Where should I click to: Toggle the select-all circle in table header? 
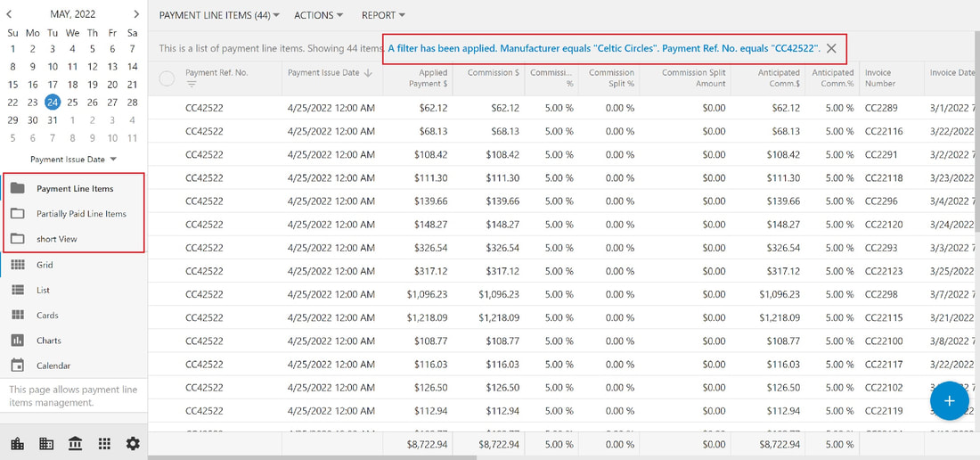pos(167,78)
